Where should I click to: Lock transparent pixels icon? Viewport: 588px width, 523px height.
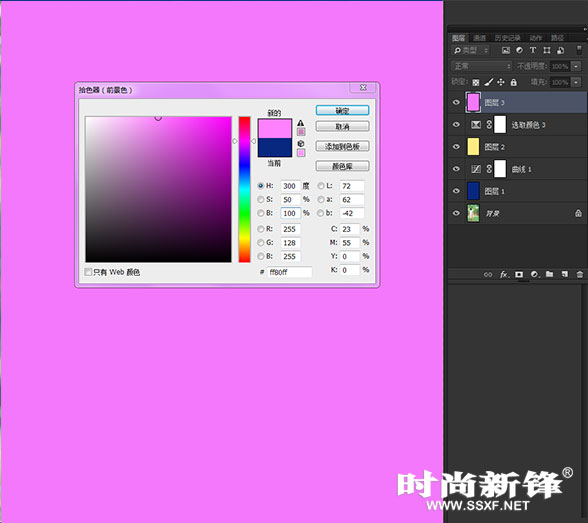(x=476, y=82)
